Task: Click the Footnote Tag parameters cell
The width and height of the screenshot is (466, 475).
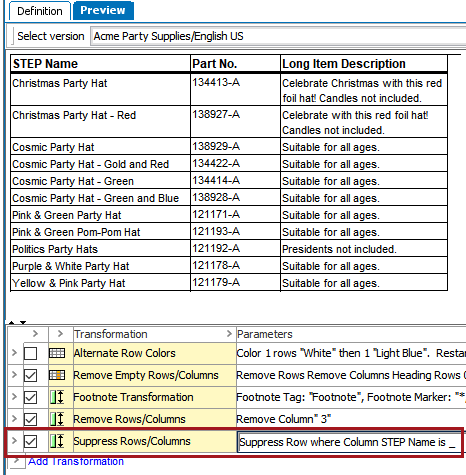Action: pyautogui.click(x=351, y=397)
